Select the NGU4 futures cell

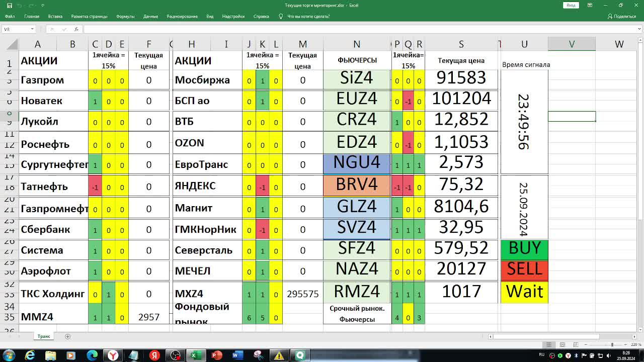[x=357, y=163]
